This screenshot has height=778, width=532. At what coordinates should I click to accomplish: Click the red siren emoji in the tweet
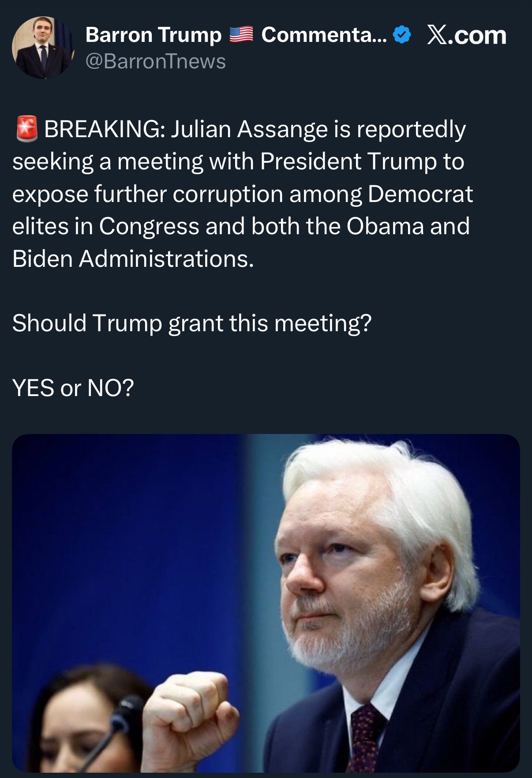(x=26, y=129)
